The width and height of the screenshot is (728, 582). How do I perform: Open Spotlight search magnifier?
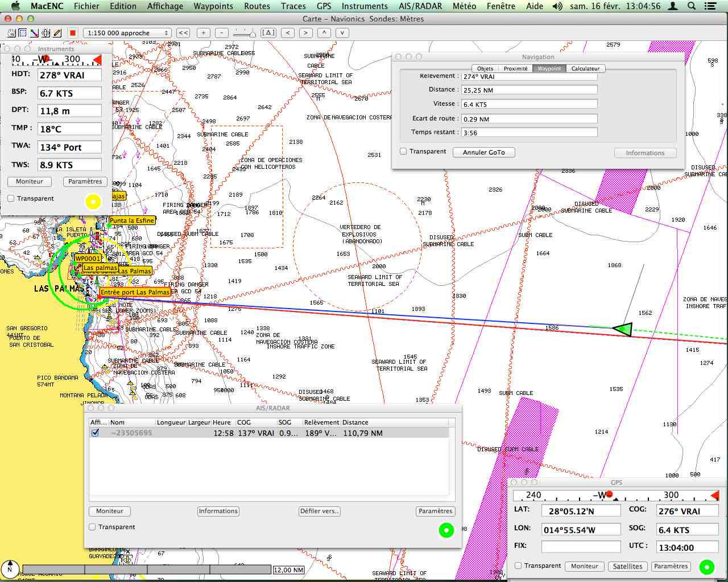[x=692, y=6]
